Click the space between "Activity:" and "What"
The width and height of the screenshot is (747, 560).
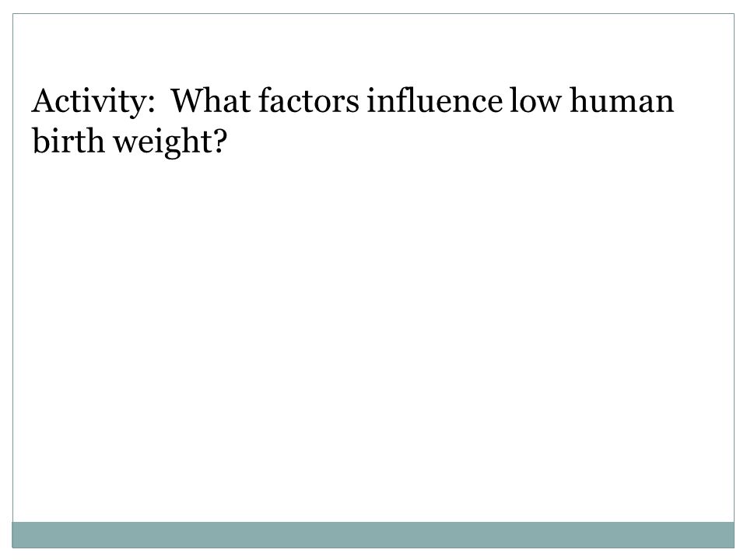(x=163, y=101)
